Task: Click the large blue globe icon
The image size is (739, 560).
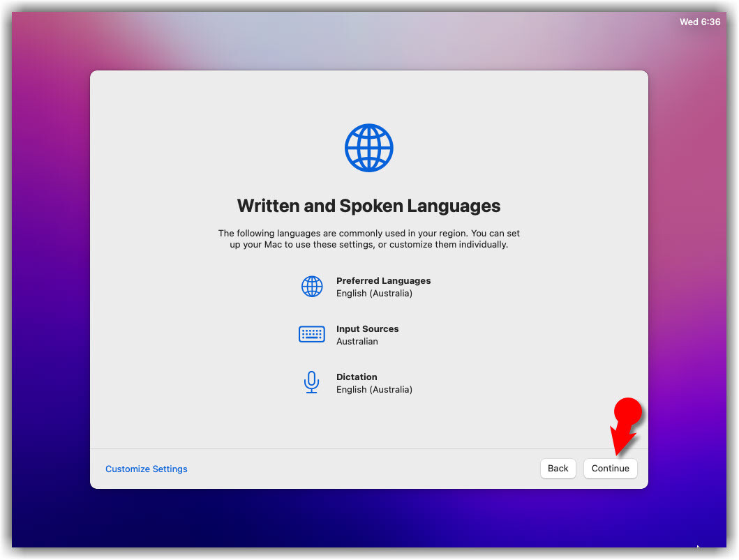Action: [368, 148]
